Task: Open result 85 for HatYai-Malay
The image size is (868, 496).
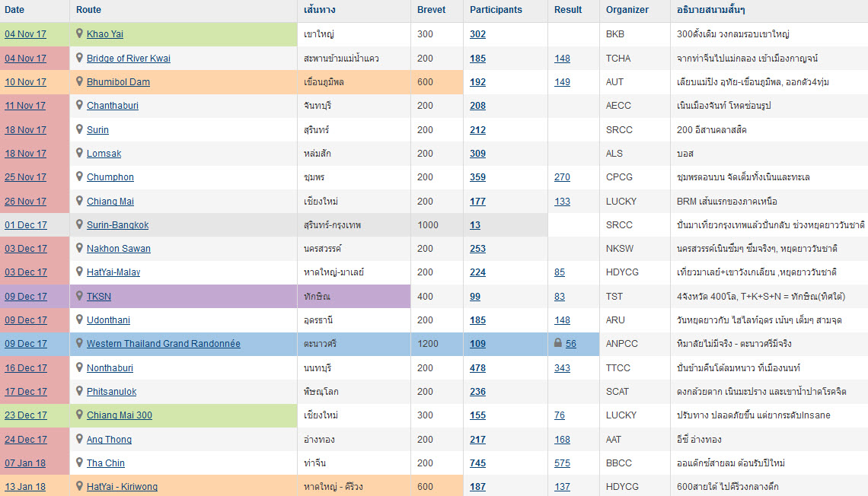Action: click(x=560, y=272)
